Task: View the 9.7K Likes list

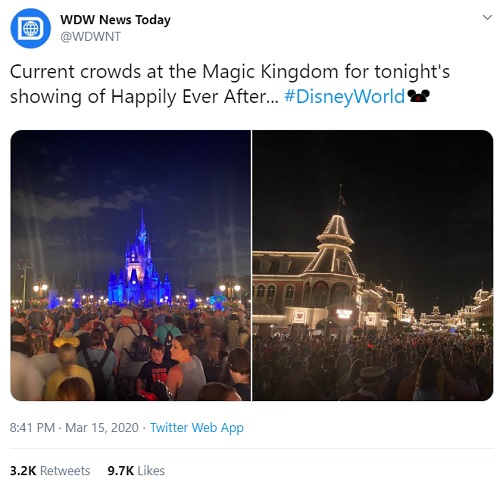Action: pyautogui.click(x=136, y=471)
